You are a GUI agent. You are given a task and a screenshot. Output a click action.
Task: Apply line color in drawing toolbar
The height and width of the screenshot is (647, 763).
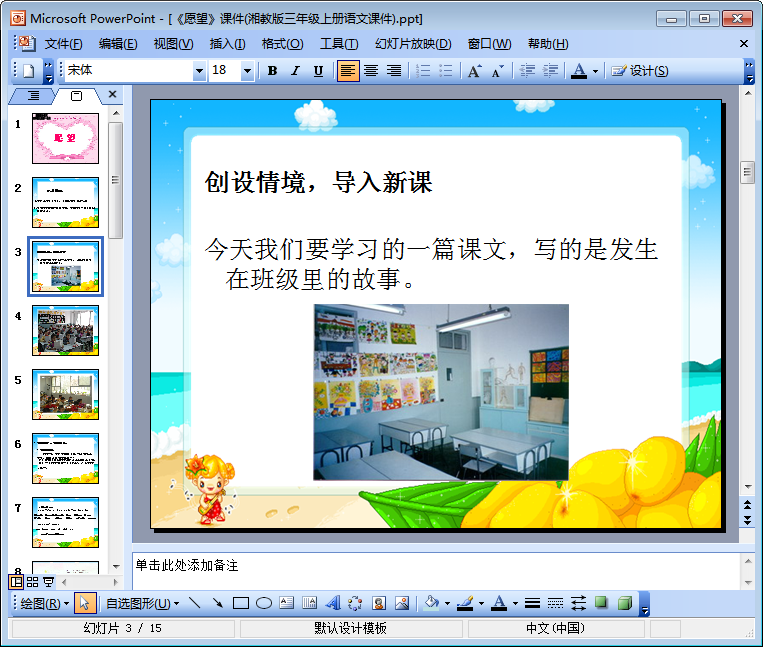465,604
